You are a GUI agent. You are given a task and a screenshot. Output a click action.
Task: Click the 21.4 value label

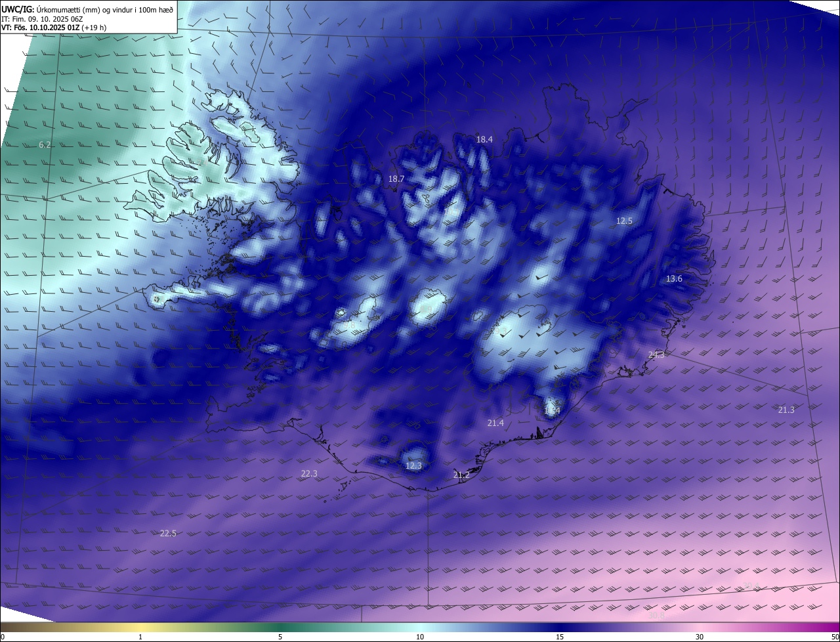tap(495, 423)
